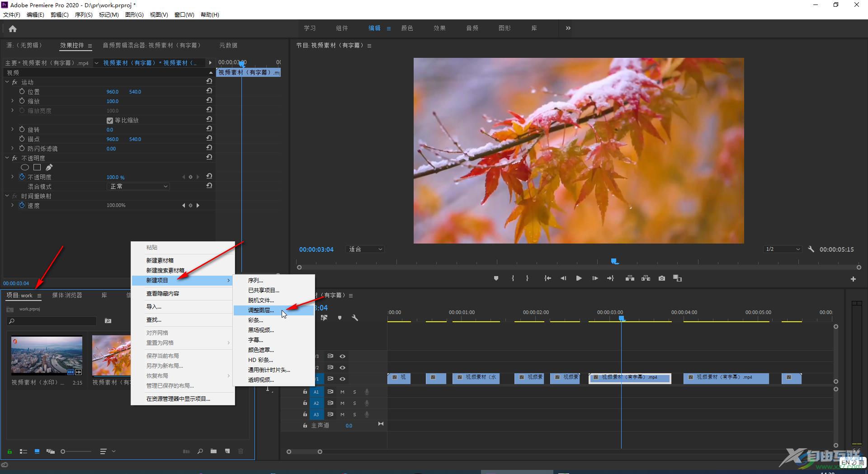Switch to the 媒体浏览器 tab
868x474 pixels.
coord(67,295)
